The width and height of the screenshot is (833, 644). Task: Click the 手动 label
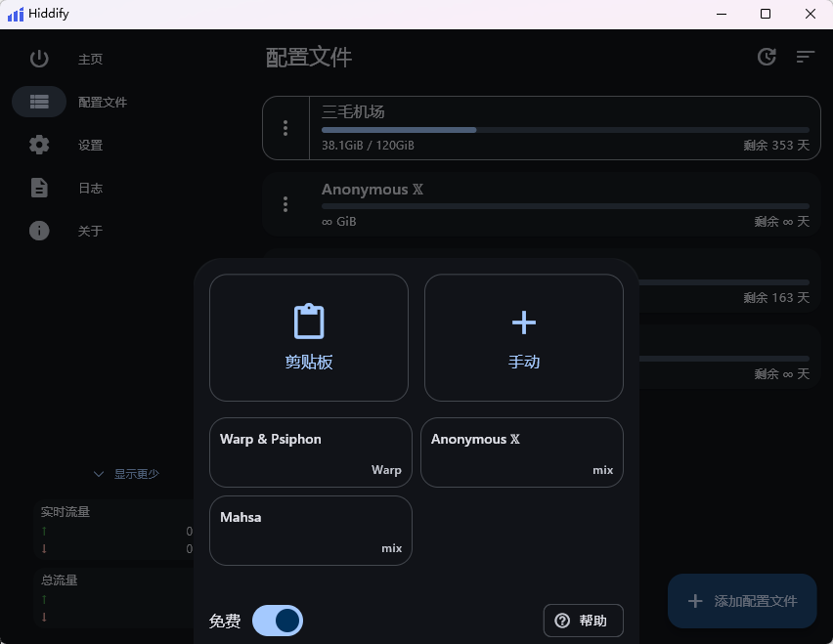point(524,362)
